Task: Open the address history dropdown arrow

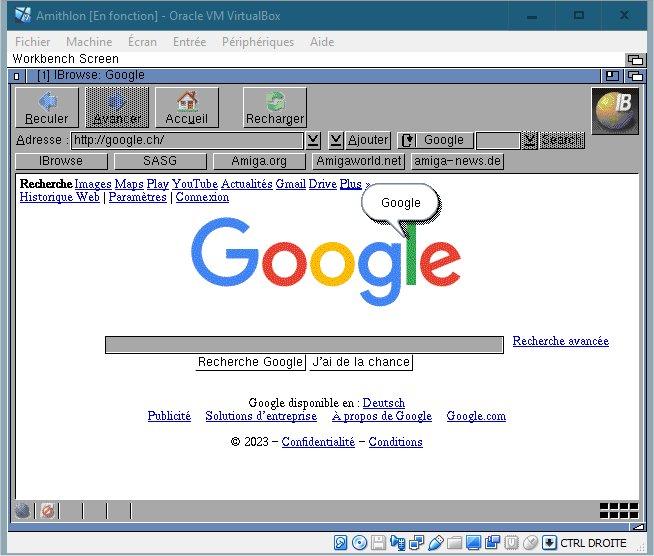Action: click(x=313, y=140)
